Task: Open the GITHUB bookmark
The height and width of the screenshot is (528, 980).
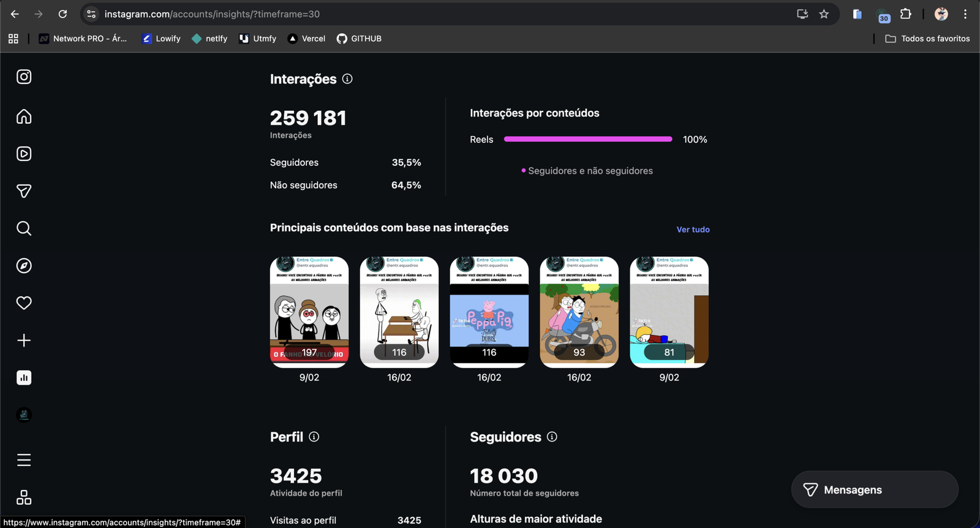Action: coord(359,39)
